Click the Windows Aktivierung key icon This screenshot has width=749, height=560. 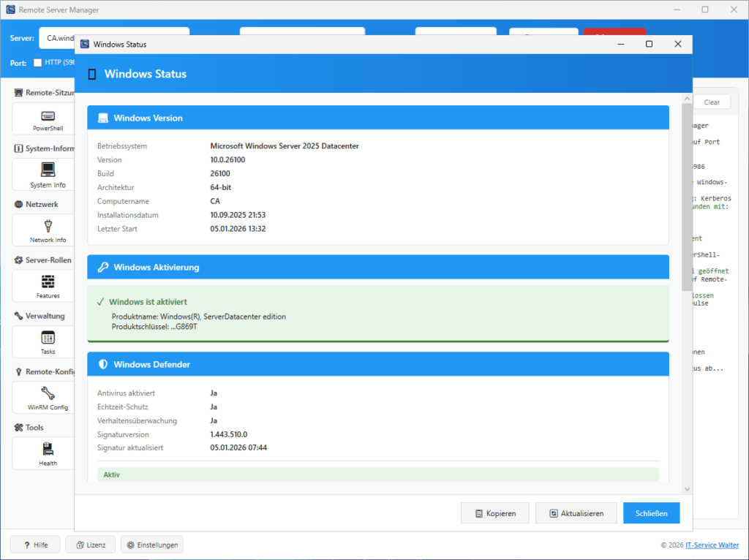coord(103,268)
